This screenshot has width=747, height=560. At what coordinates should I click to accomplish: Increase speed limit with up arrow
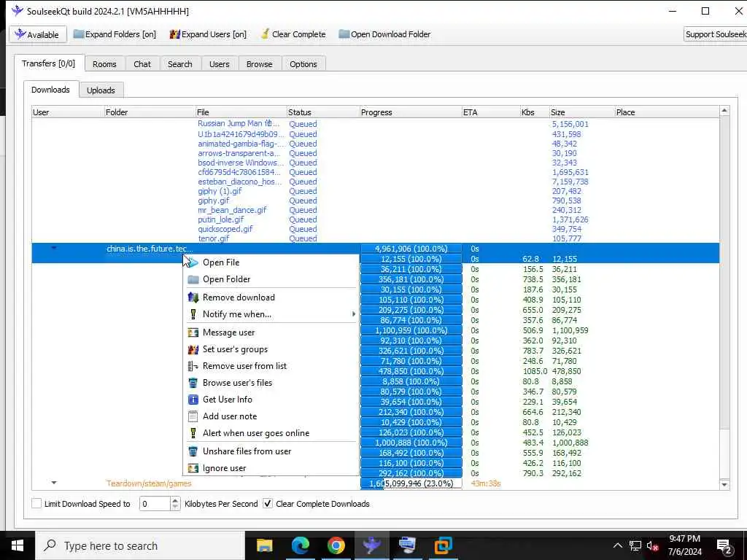tap(175, 500)
